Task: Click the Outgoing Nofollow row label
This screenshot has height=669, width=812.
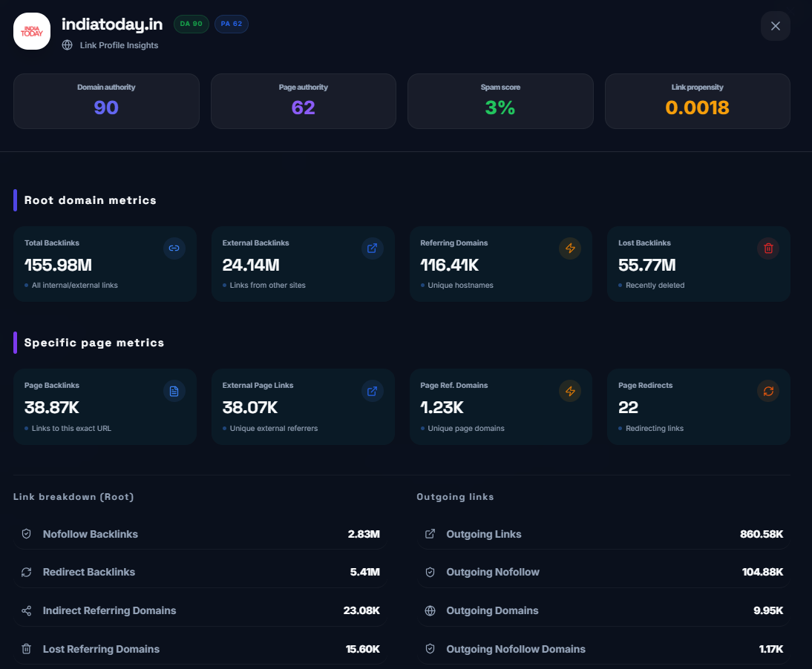Action: 493,573
